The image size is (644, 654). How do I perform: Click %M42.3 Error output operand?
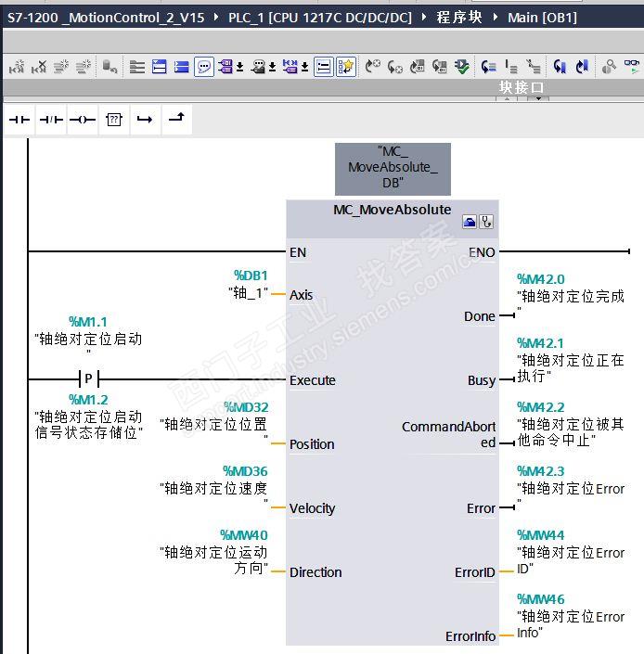pos(541,471)
